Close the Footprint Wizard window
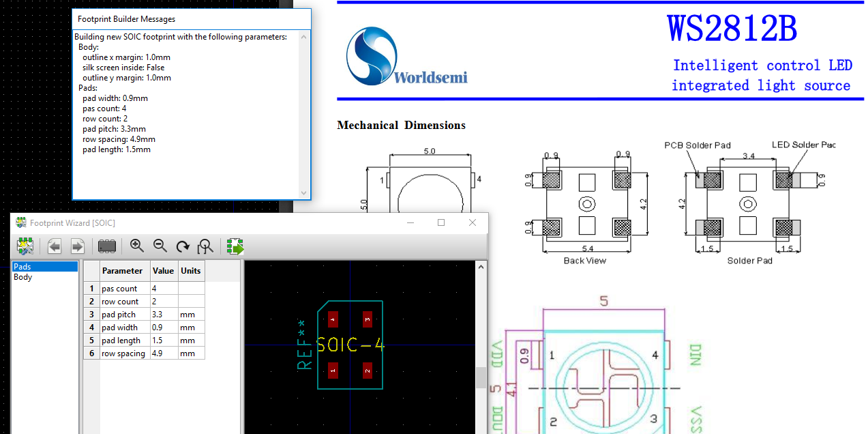Image resolution: width=868 pixels, height=434 pixels. tap(473, 223)
